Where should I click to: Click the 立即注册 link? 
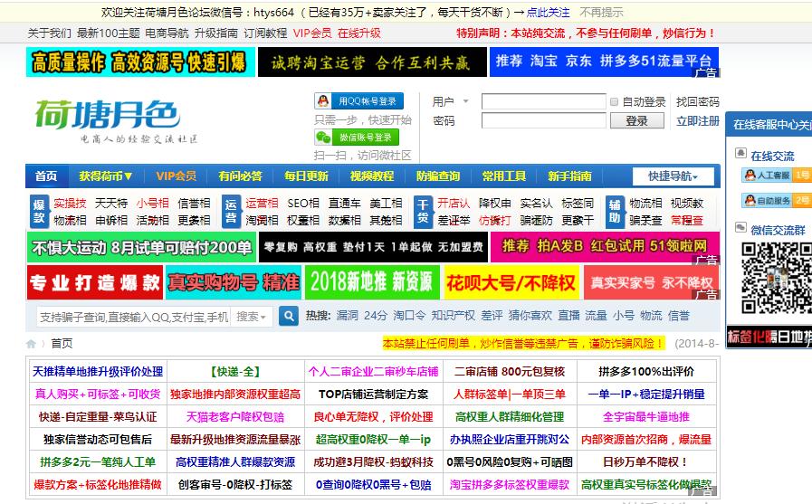coord(698,121)
